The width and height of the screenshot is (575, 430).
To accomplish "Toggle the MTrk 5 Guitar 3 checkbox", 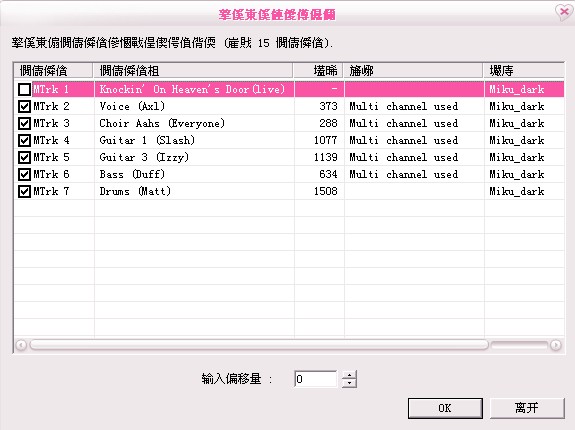I will 24,158.
